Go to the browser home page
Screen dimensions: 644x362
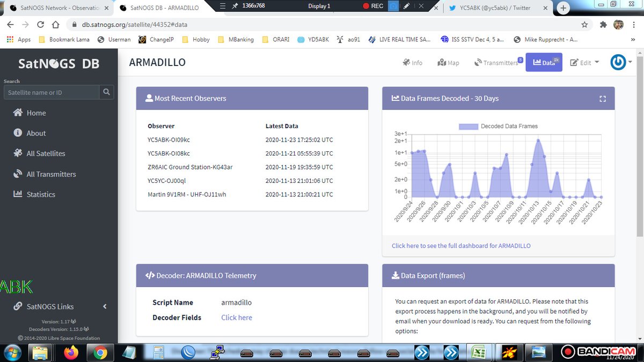coord(55,25)
